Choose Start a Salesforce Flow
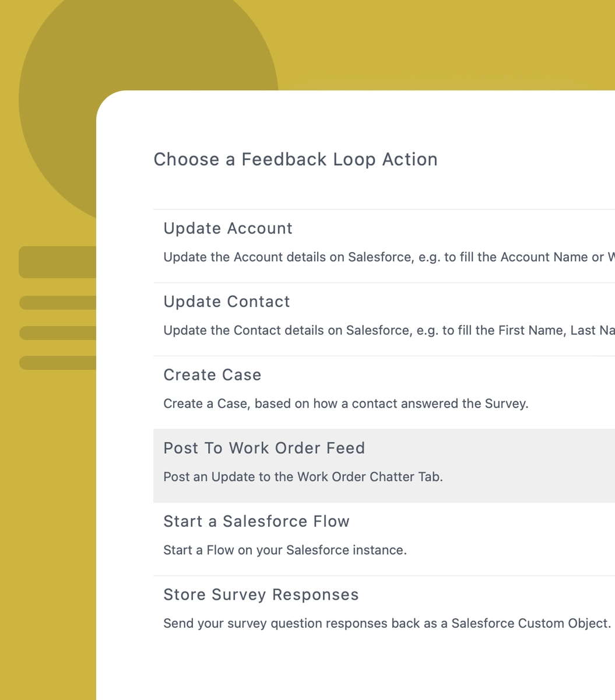The width and height of the screenshot is (615, 700). point(256,521)
